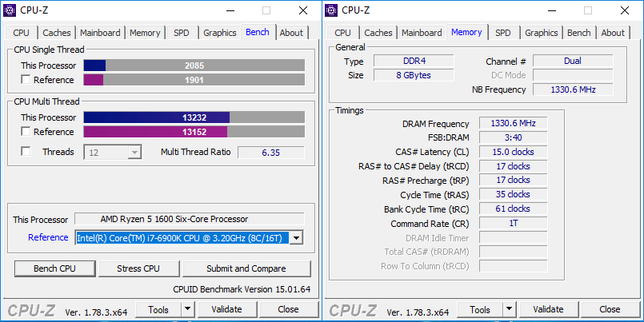Open Tools dropdown arrow in Memory window
The image size is (644, 322).
(x=510, y=309)
